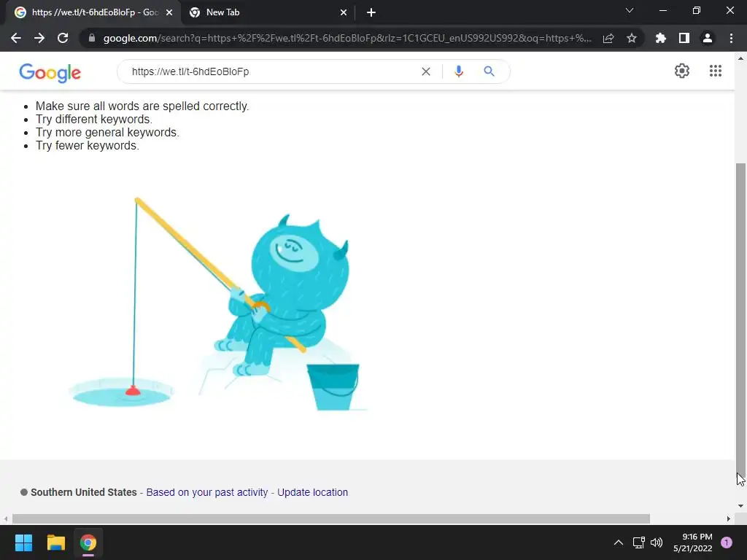Open volume control in tray
747x560 pixels.
pos(657,542)
